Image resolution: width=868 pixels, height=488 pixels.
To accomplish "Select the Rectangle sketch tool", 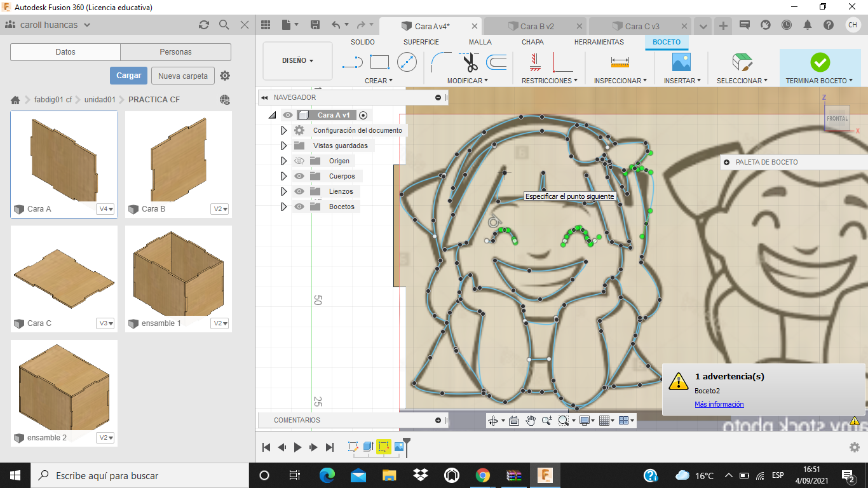I will click(379, 62).
